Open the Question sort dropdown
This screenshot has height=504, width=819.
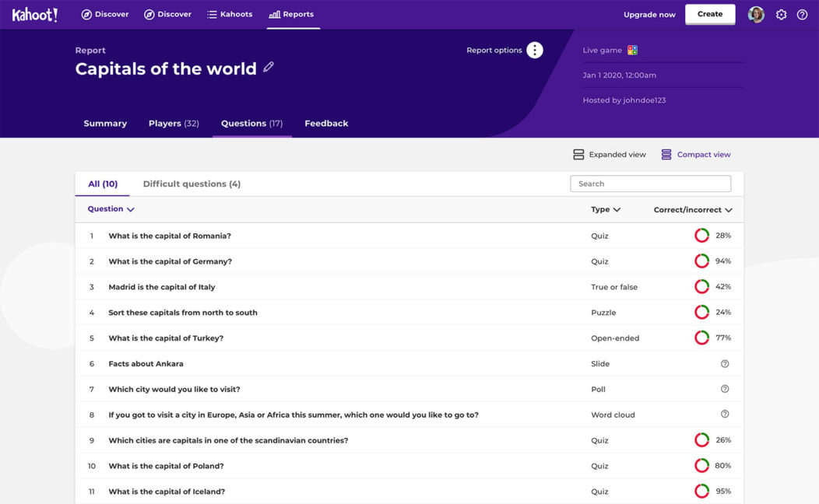click(x=110, y=208)
